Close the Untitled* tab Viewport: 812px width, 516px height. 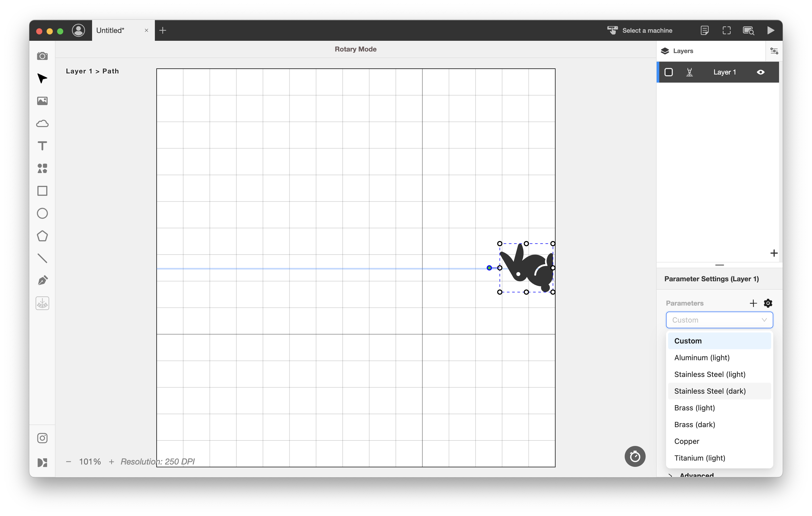point(146,30)
